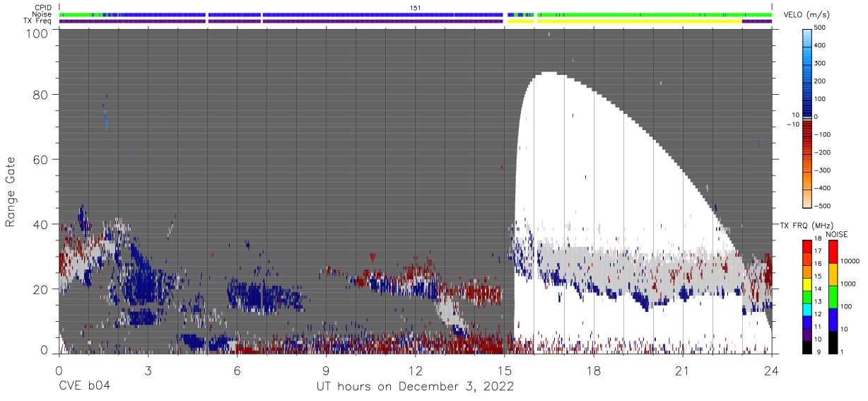Click the 'Range Gate' y-axis label

point(11,192)
